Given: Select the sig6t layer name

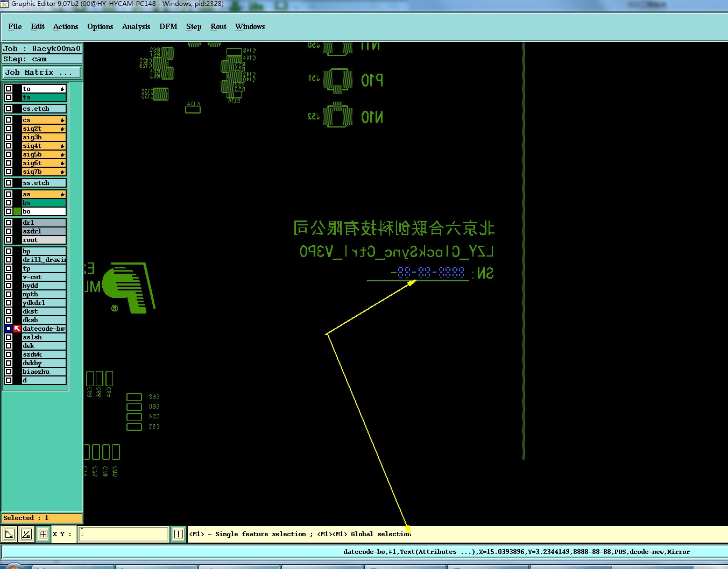Looking at the screenshot, I should point(44,163).
